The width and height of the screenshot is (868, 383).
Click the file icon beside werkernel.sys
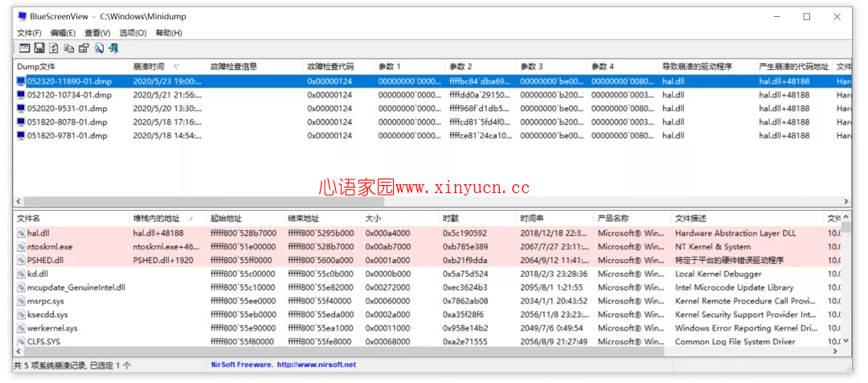[x=21, y=328]
